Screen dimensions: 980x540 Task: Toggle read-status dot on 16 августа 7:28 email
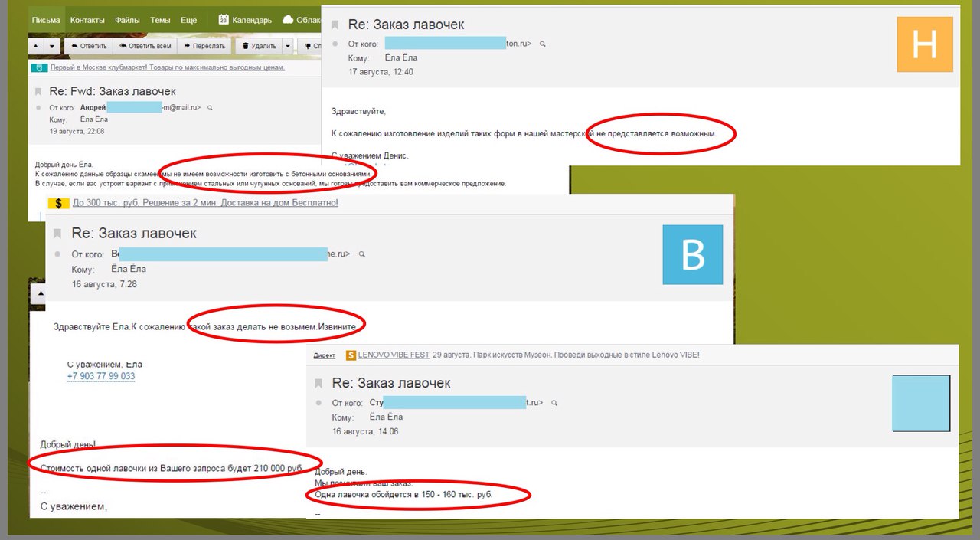coord(57,254)
